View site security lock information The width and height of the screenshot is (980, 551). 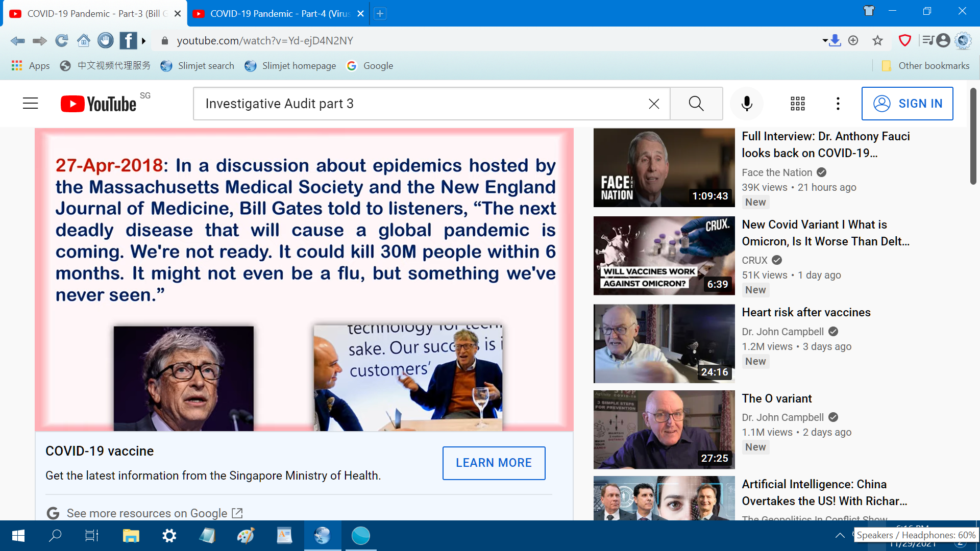[x=164, y=41]
